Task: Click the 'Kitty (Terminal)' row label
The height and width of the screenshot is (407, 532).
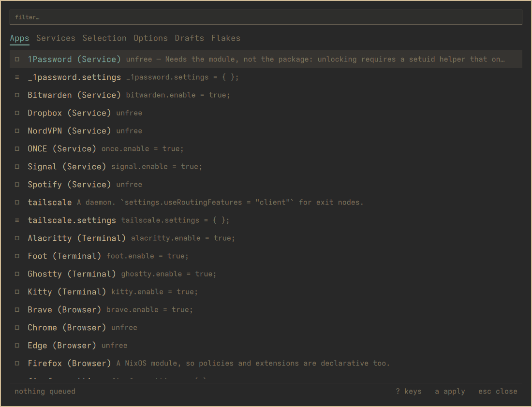Action: (x=67, y=292)
